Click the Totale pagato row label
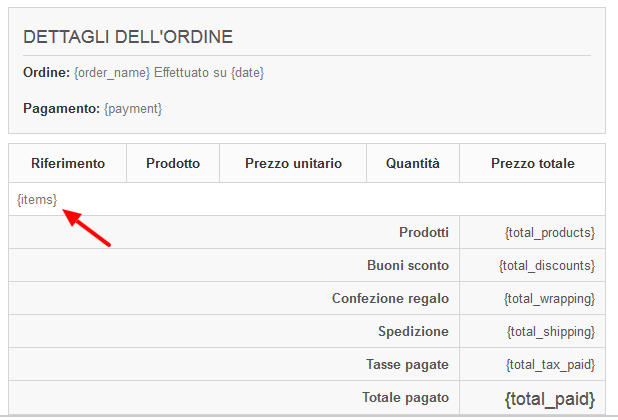Image resolution: width=618 pixels, height=420 pixels. (x=405, y=398)
